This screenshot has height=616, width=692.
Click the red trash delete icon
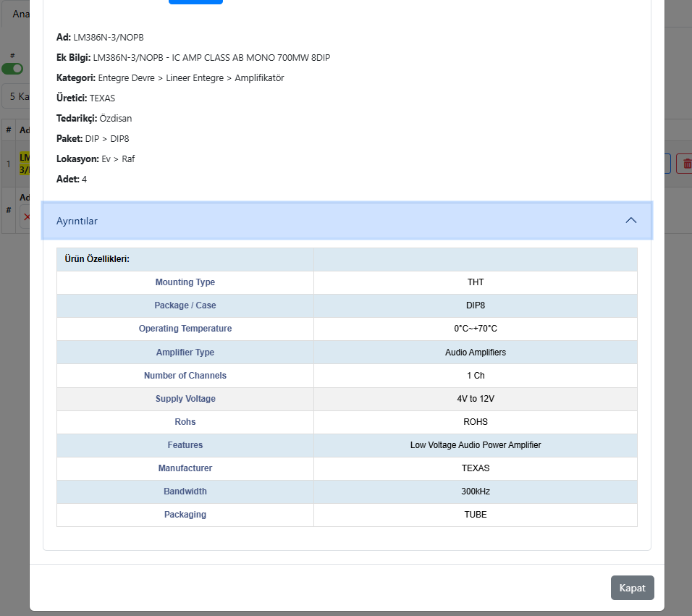[x=685, y=164]
